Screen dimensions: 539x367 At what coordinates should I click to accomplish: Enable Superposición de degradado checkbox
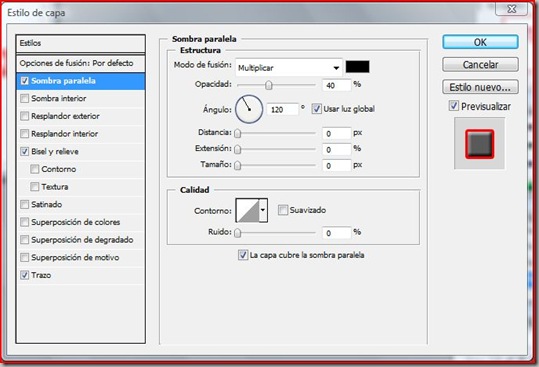[24, 240]
